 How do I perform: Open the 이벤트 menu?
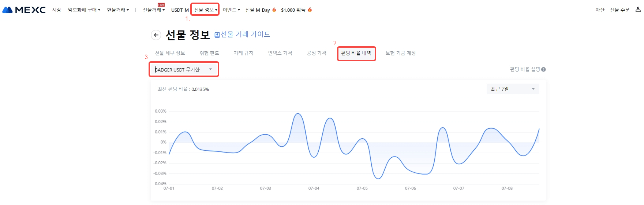(x=231, y=10)
